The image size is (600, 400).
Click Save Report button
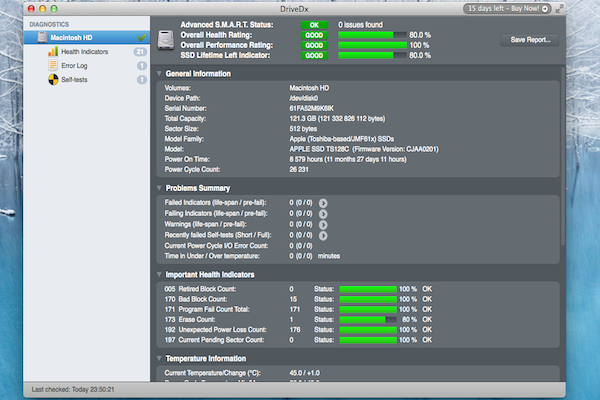530,40
